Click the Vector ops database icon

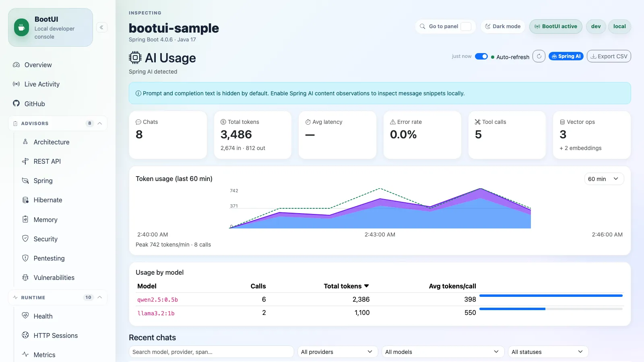coord(562,122)
